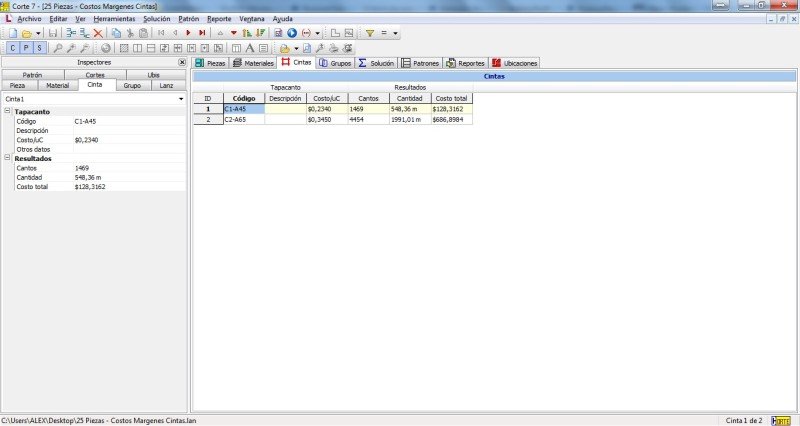800x426 pixels.
Task: Click the blue circular play icon
Action: click(x=292, y=33)
